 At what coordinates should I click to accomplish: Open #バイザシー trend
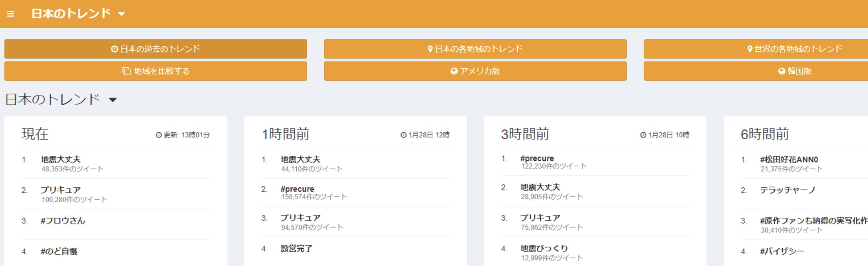click(782, 251)
